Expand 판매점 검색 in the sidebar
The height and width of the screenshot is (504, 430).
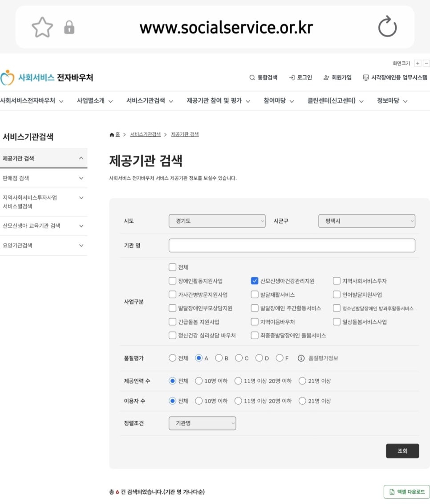click(43, 178)
